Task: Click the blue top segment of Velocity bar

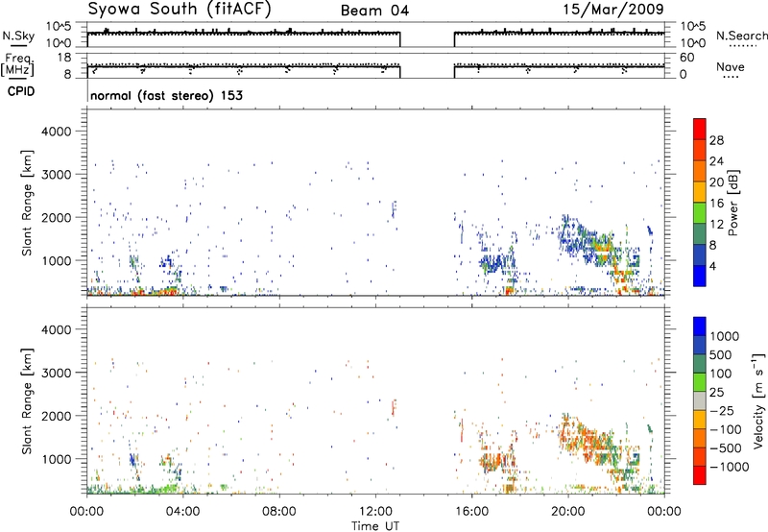Action: tap(700, 326)
